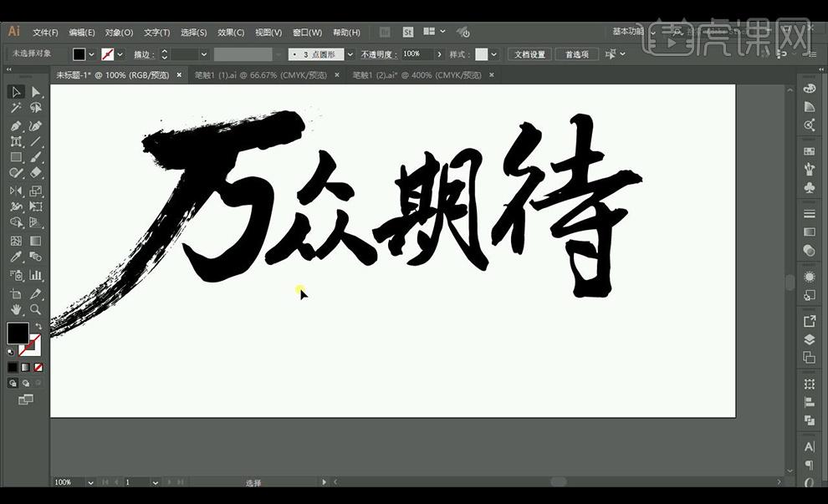The width and height of the screenshot is (828, 504).
Task: Select the Paintbrush tool
Action: (35, 157)
